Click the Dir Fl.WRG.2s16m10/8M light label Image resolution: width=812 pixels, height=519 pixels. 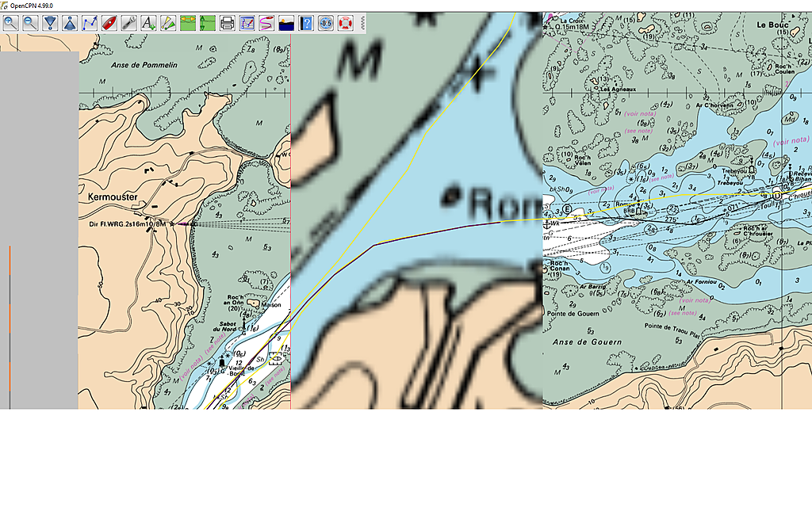tap(128, 224)
